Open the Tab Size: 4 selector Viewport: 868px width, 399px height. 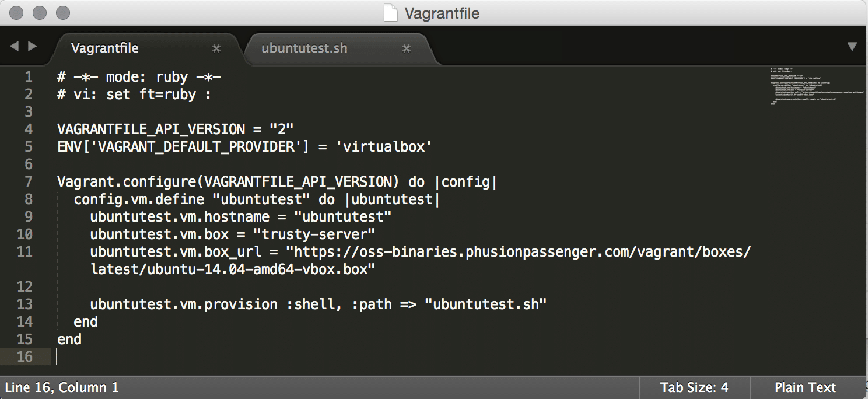tap(694, 387)
